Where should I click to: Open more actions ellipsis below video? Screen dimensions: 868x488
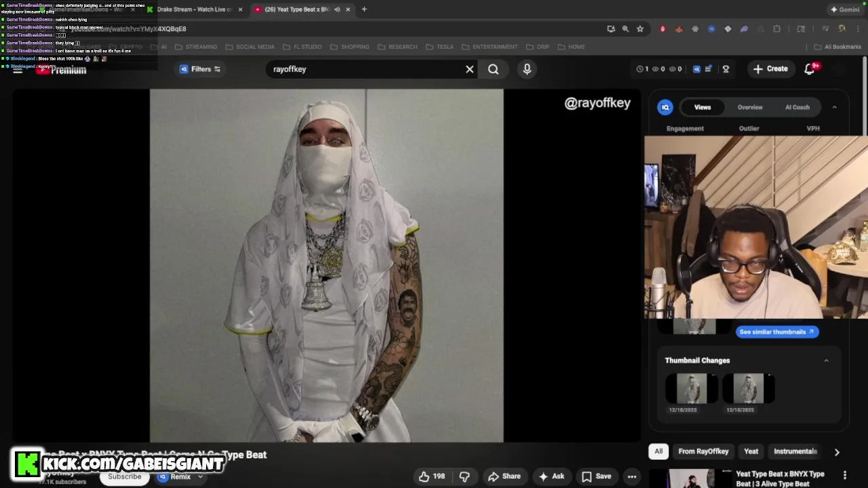(632, 476)
